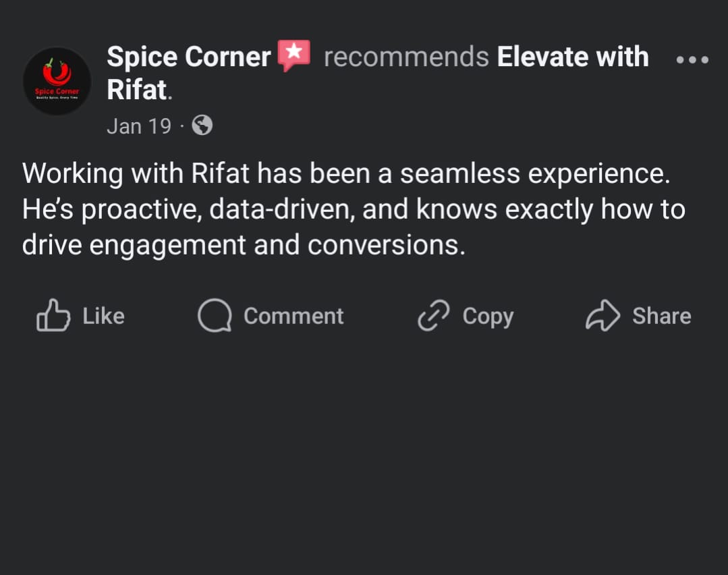Viewport: 728px width, 575px height.
Task: Click the public globe privacy icon
Action: pos(202,125)
